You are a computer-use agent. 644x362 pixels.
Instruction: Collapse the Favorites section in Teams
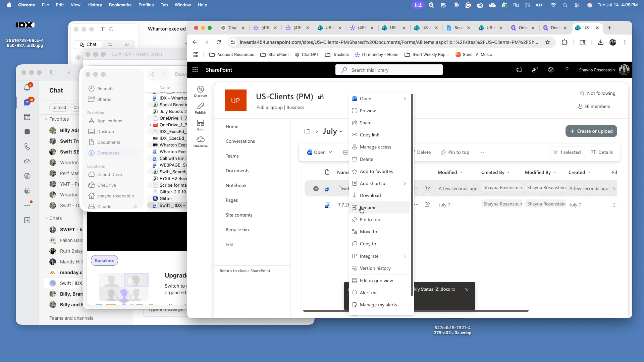click(x=47, y=119)
